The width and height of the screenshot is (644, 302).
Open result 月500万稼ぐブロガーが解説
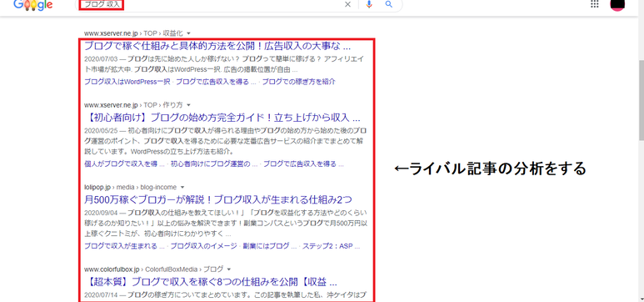pyautogui.click(x=218, y=200)
